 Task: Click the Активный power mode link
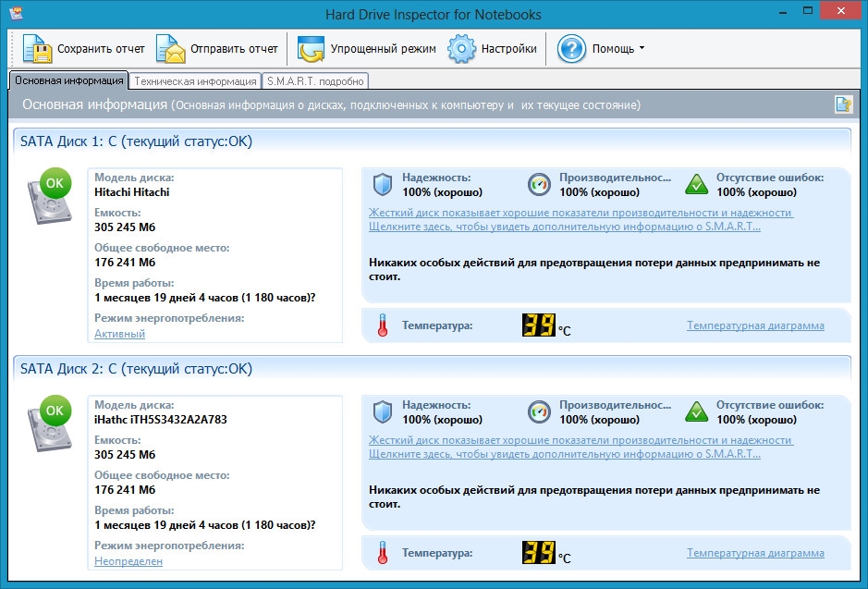[x=119, y=334]
